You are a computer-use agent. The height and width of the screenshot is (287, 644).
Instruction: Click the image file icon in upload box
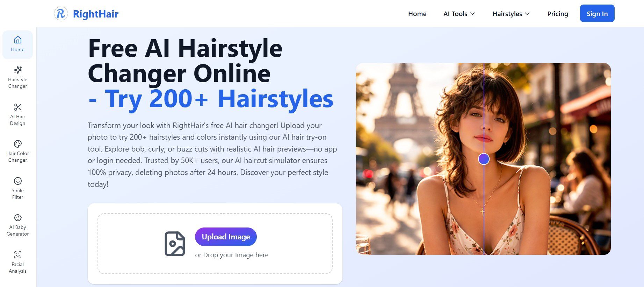click(175, 244)
